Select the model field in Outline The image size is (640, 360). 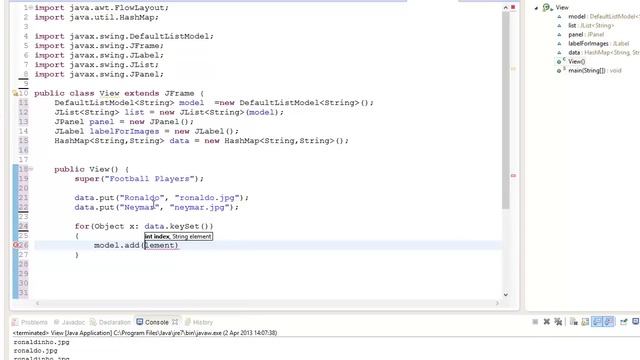603,16
